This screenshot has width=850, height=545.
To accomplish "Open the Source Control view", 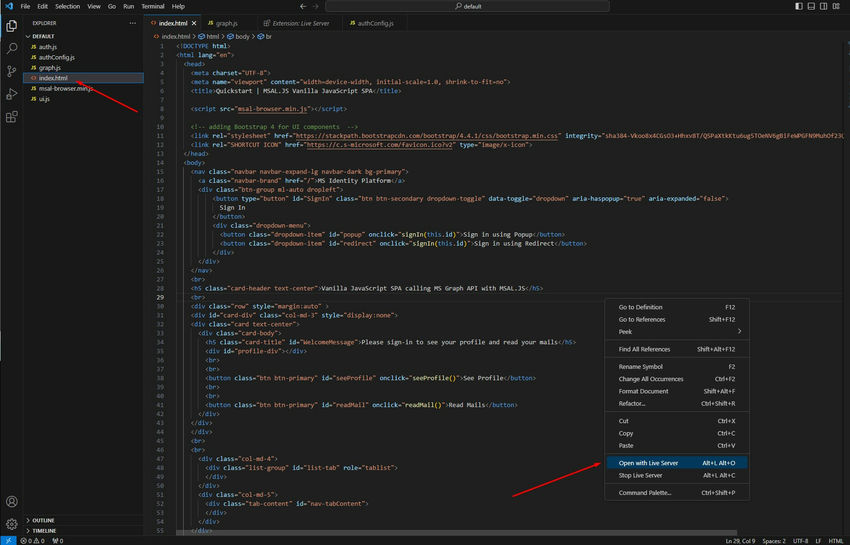I will [12, 70].
